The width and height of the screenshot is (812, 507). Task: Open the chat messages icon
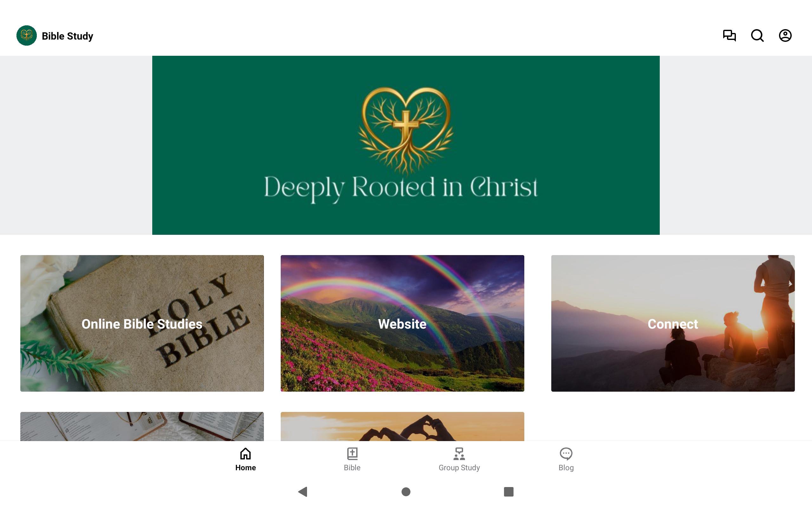click(729, 35)
